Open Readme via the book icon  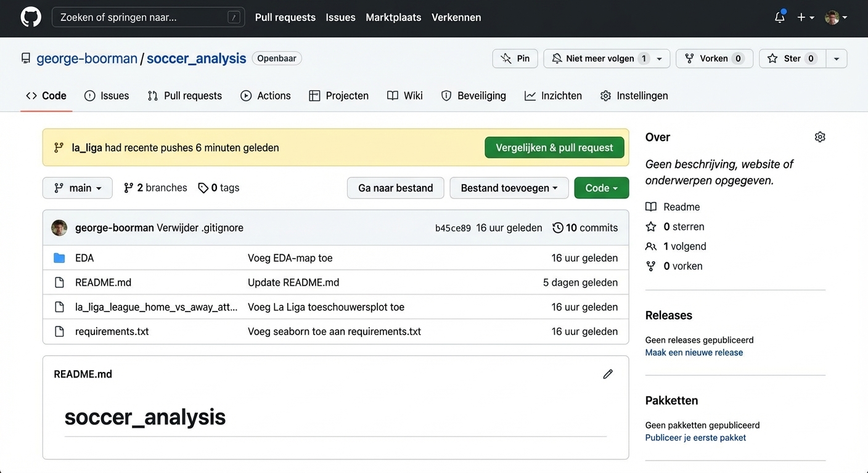tap(651, 207)
